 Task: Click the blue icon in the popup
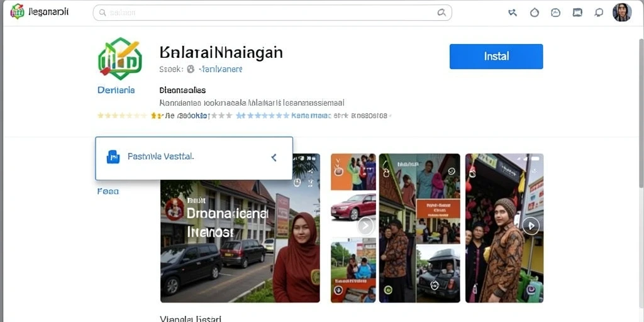click(113, 157)
